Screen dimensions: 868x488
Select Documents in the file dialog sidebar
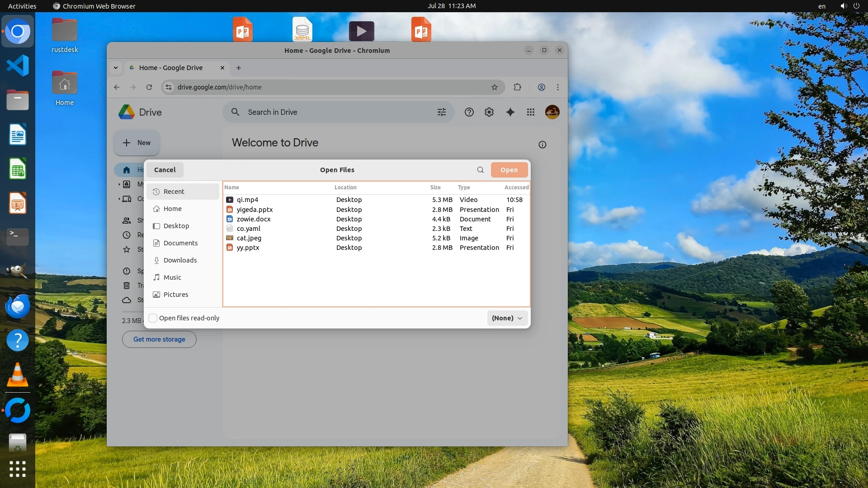pyautogui.click(x=180, y=243)
